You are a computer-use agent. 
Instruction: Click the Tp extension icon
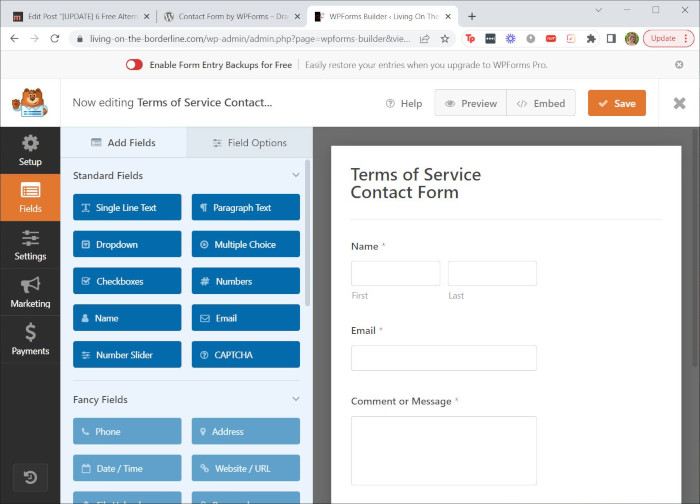click(470, 39)
